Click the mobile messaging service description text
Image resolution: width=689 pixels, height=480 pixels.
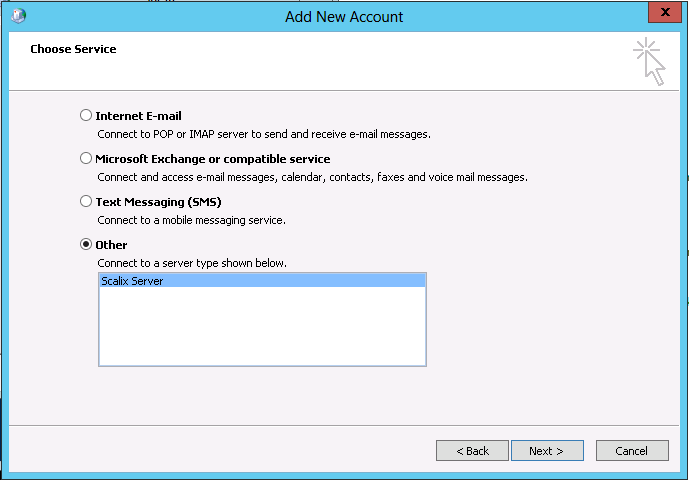tap(191, 220)
